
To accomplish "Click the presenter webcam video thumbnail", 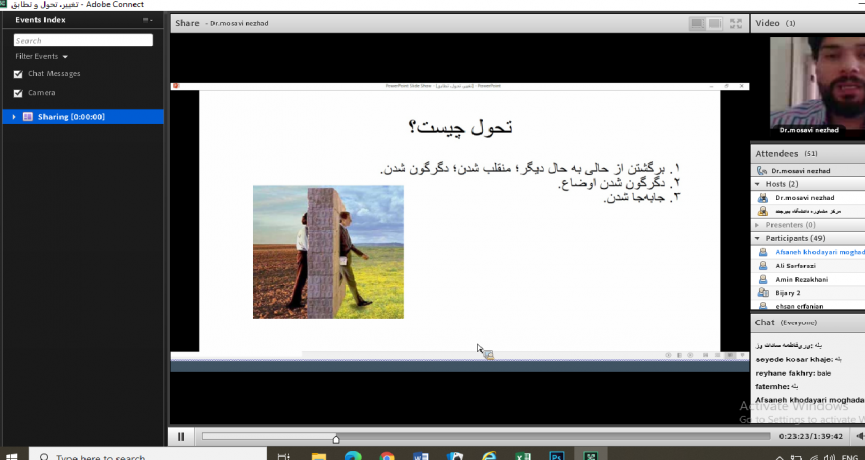I will 818,87.
